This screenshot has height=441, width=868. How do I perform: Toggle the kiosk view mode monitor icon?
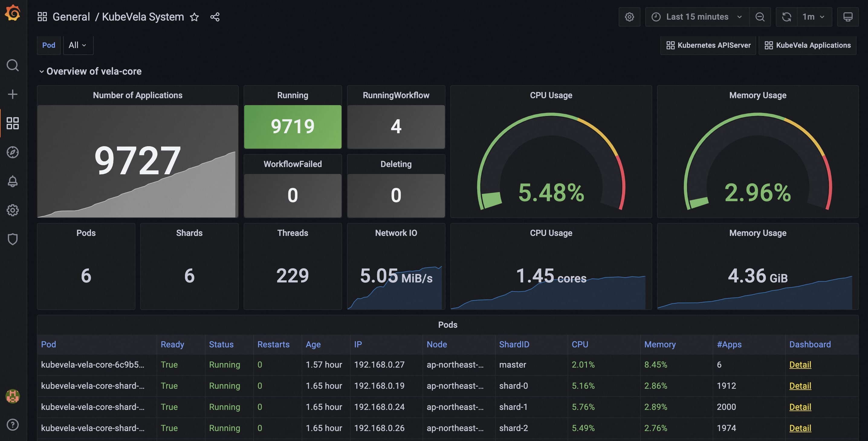tap(848, 17)
